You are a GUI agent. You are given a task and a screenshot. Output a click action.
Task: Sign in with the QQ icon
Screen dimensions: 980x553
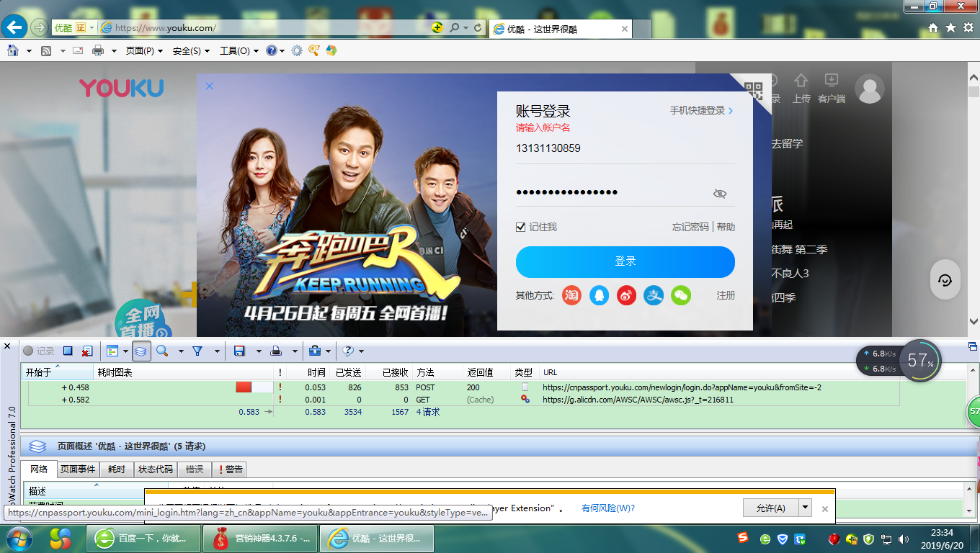(x=599, y=295)
